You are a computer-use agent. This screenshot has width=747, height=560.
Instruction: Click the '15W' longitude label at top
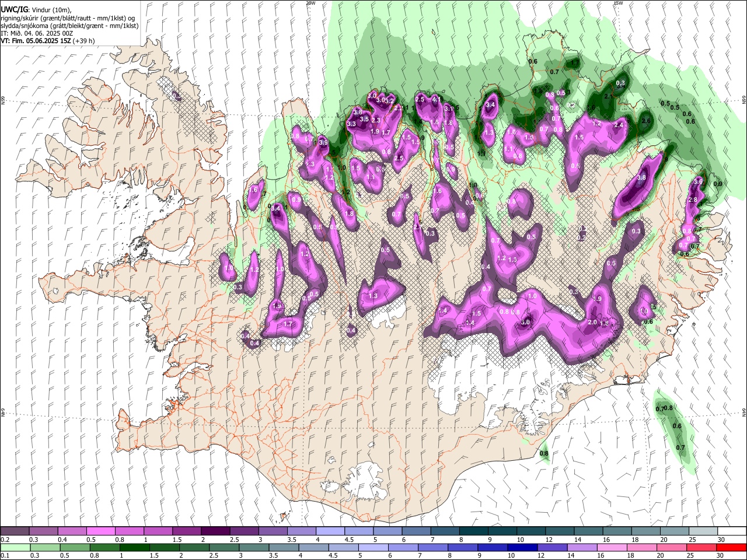[618, 3]
